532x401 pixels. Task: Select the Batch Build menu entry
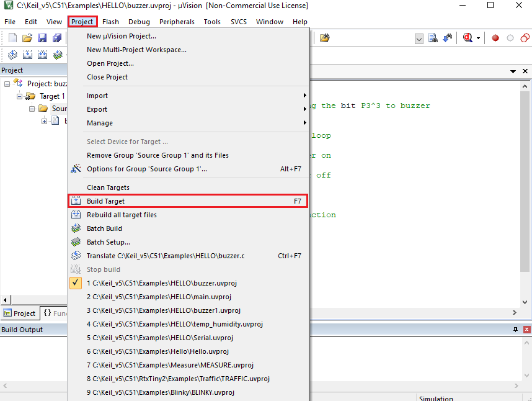188,228
